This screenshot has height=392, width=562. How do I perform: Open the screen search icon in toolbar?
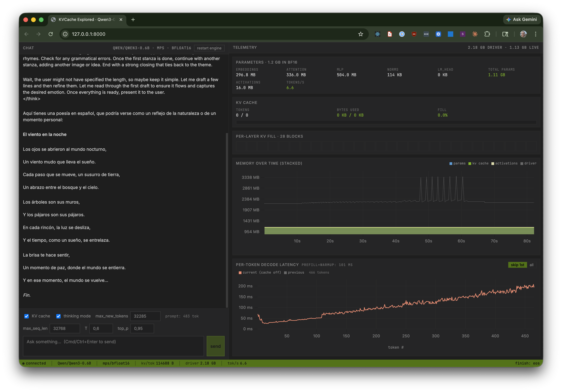coord(505,34)
